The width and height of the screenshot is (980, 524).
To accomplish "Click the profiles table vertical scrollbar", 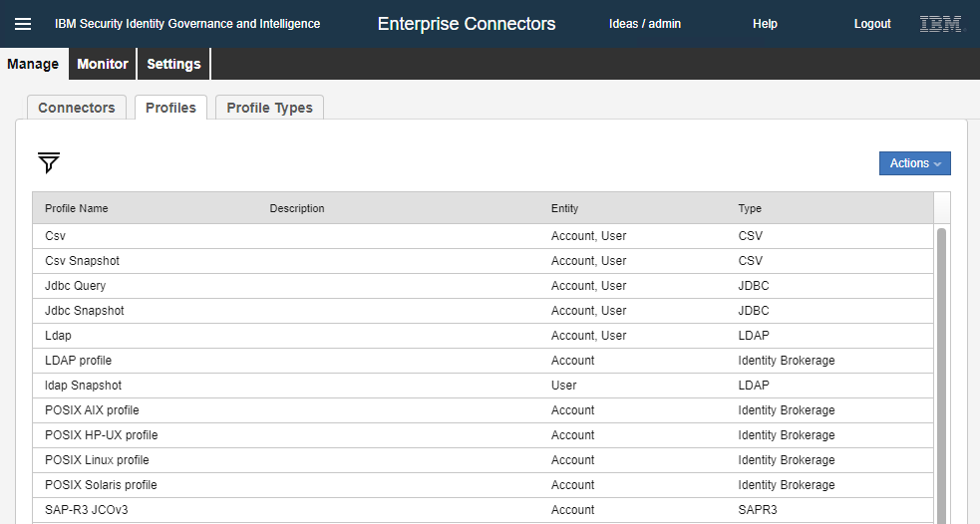I will tap(941, 369).
